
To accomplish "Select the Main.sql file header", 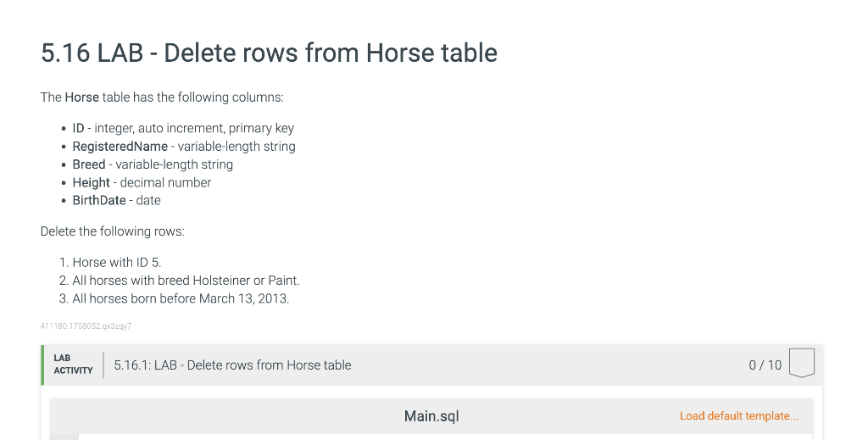I will point(431,416).
